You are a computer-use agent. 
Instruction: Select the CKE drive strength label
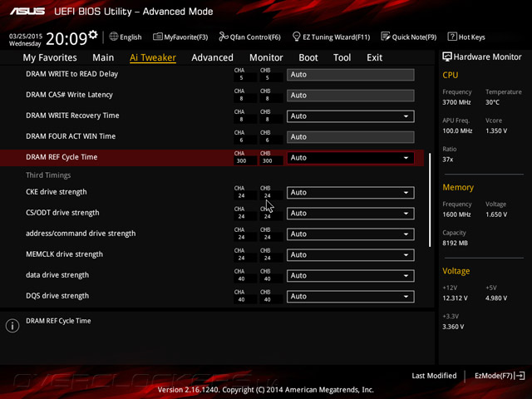click(57, 192)
